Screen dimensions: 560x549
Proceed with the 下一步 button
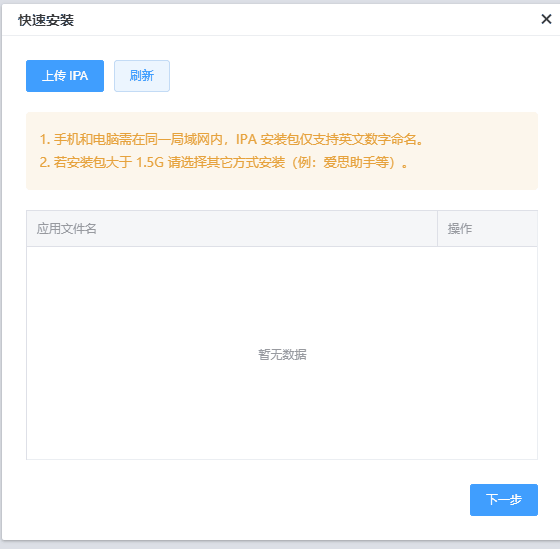click(504, 500)
